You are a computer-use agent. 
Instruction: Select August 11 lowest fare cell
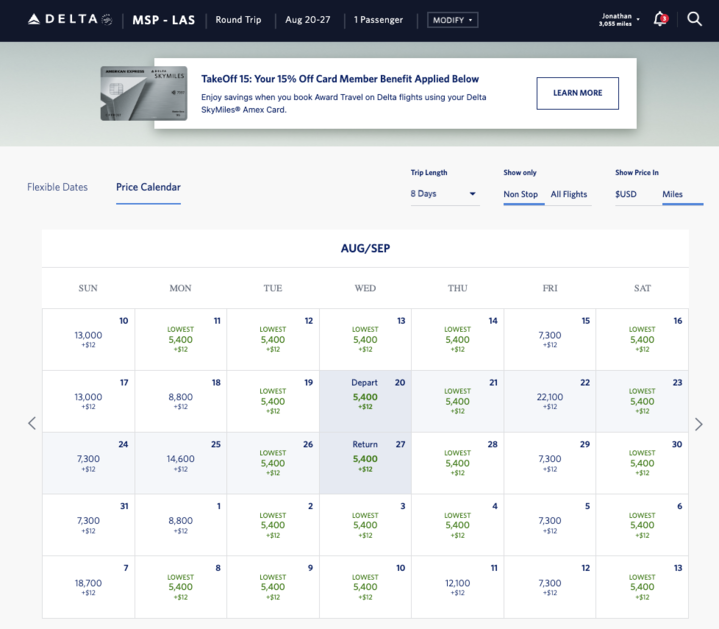click(x=181, y=339)
